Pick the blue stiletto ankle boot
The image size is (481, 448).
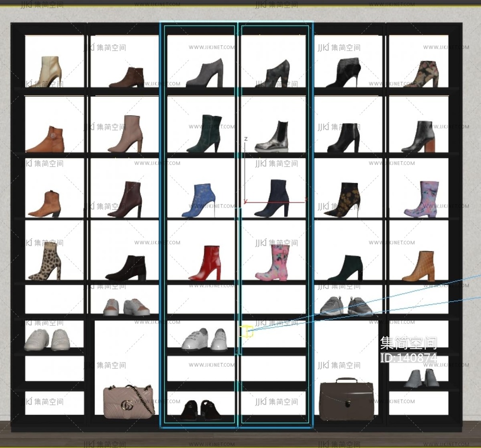[198, 200]
